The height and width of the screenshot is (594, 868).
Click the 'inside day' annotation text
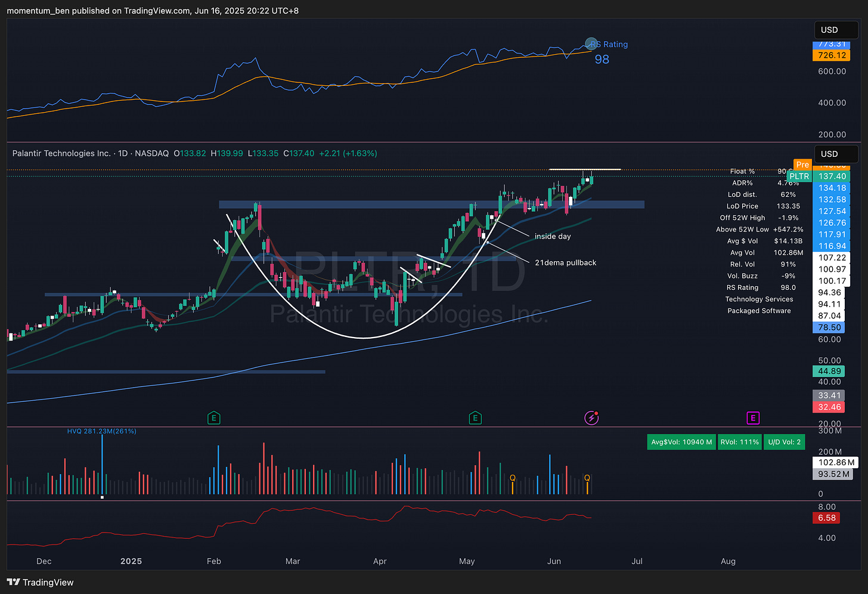coord(553,236)
